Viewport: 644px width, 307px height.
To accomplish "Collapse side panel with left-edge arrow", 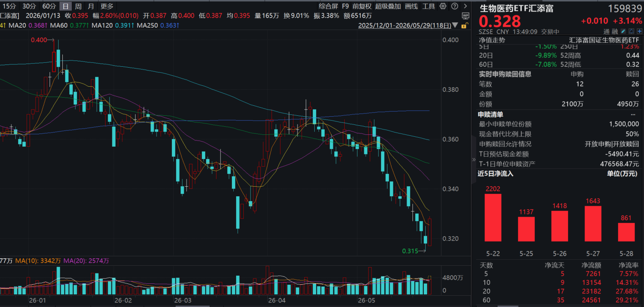I will click(x=473, y=159).
